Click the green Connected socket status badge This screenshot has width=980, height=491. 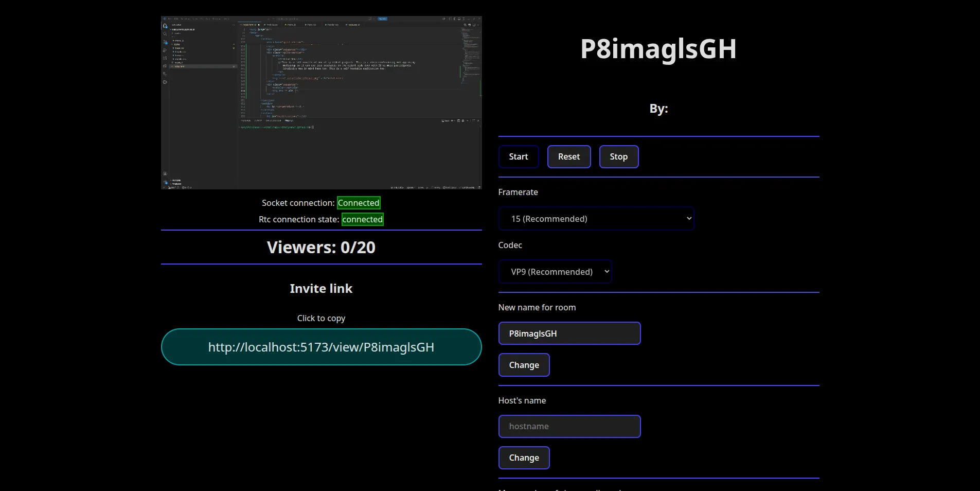tap(359, 203)
